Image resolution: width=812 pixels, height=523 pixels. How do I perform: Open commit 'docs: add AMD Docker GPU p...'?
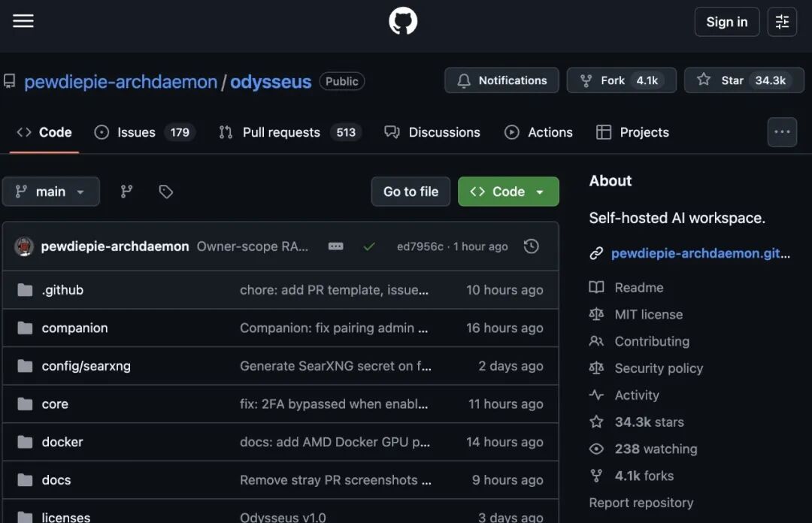coord(335,442)
